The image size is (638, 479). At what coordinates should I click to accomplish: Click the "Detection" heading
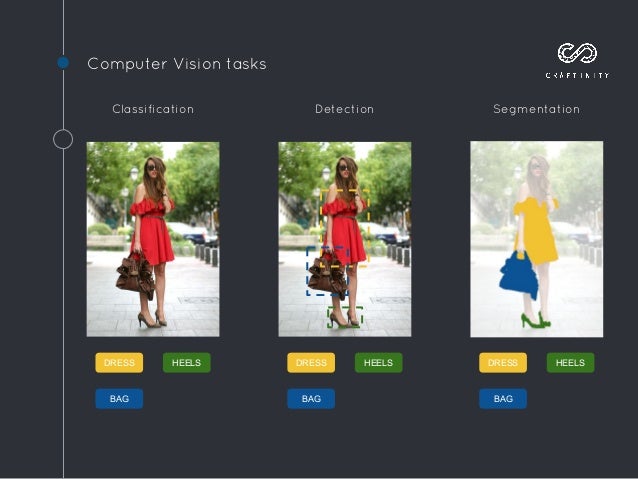click(345, 109)
